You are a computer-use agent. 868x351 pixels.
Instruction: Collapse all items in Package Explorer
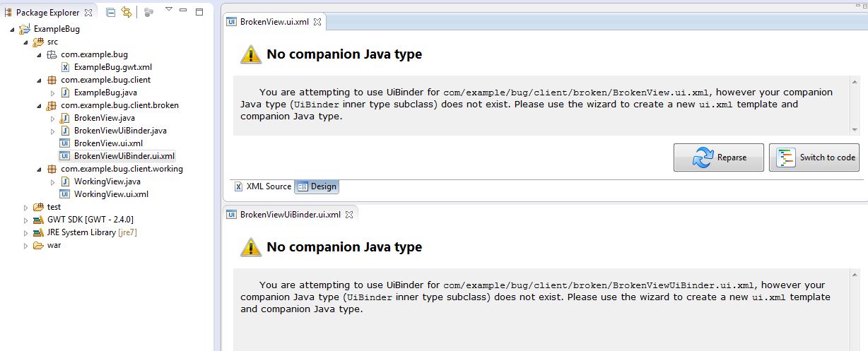[111, 12]
